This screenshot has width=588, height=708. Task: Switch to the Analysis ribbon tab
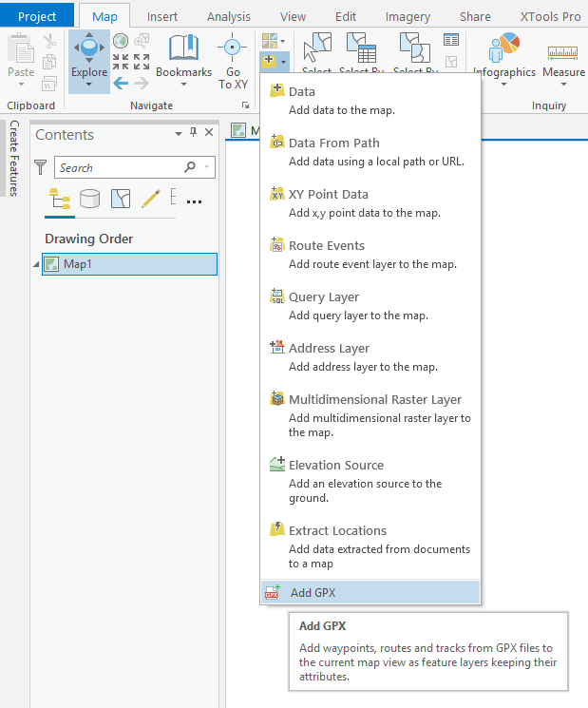228,16
